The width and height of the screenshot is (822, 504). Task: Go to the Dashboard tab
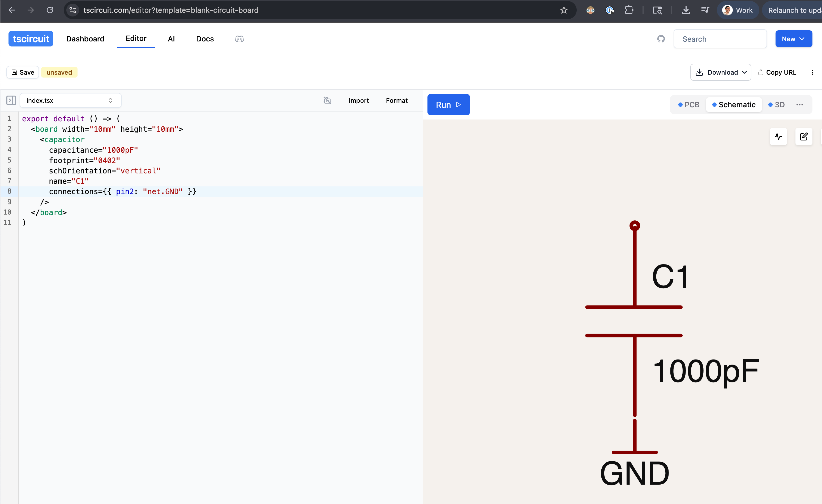click(85, 39)
